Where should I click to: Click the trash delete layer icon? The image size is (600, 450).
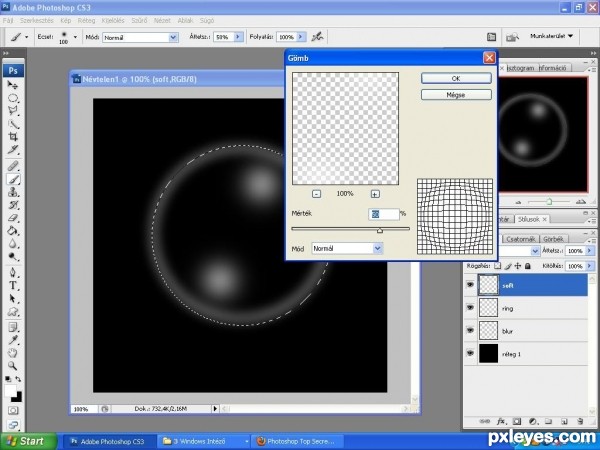coord(580,421)
